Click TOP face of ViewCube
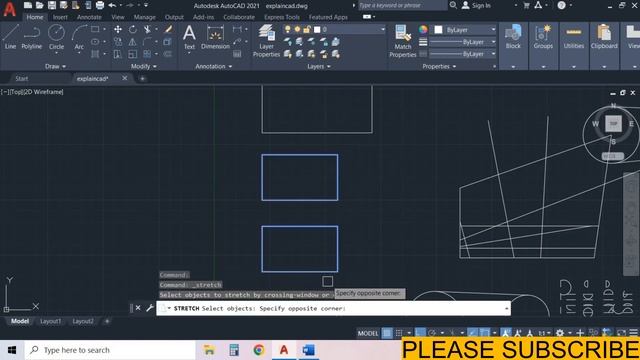 (613, 124)
